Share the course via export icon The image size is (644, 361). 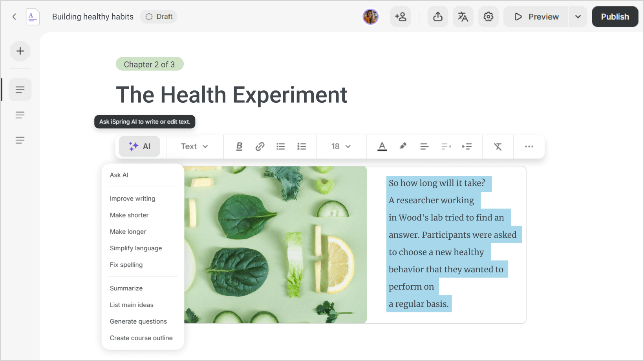tap(437, 16)
